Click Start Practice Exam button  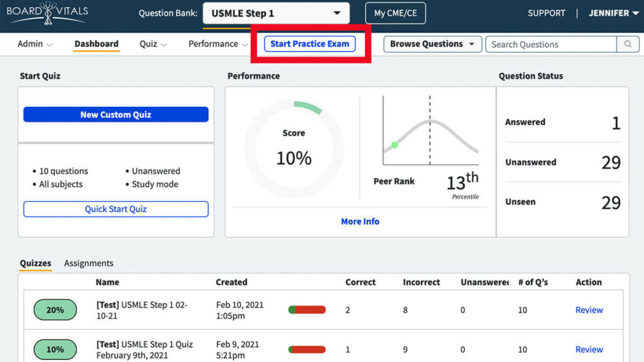(x=309, y=44)
